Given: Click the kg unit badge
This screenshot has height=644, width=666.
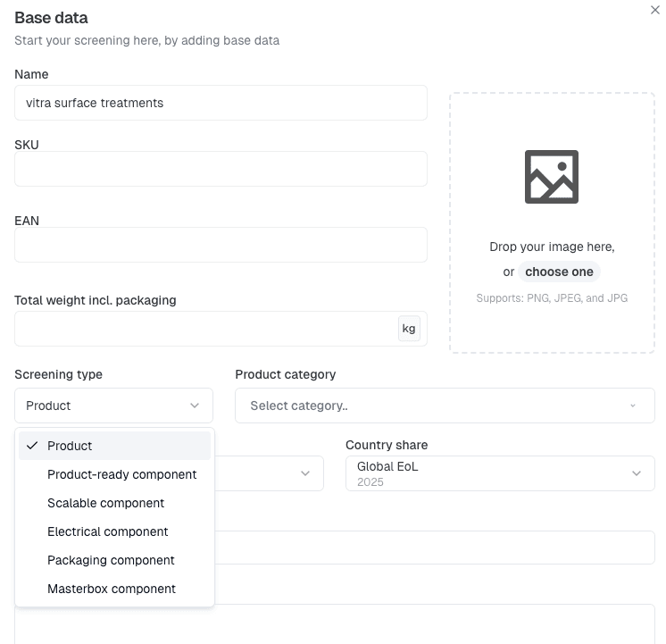Looking at the screenshot, I should [409, 329].
